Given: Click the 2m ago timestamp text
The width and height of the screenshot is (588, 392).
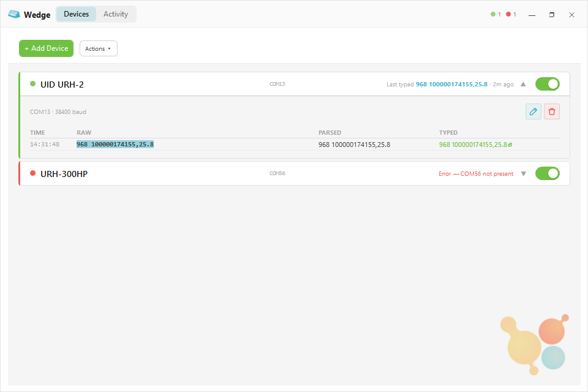Looking at the screenshot, I should (x=503, y=85).
